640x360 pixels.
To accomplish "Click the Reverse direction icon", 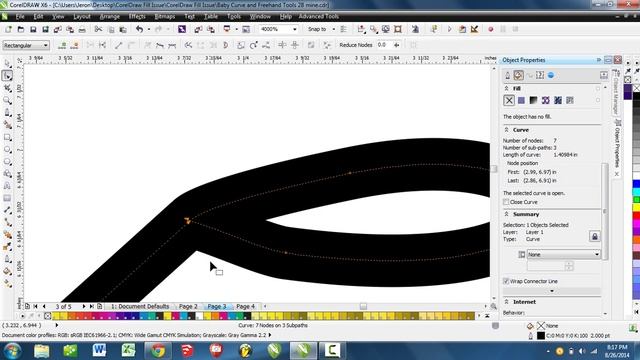I will pos(188,45).
